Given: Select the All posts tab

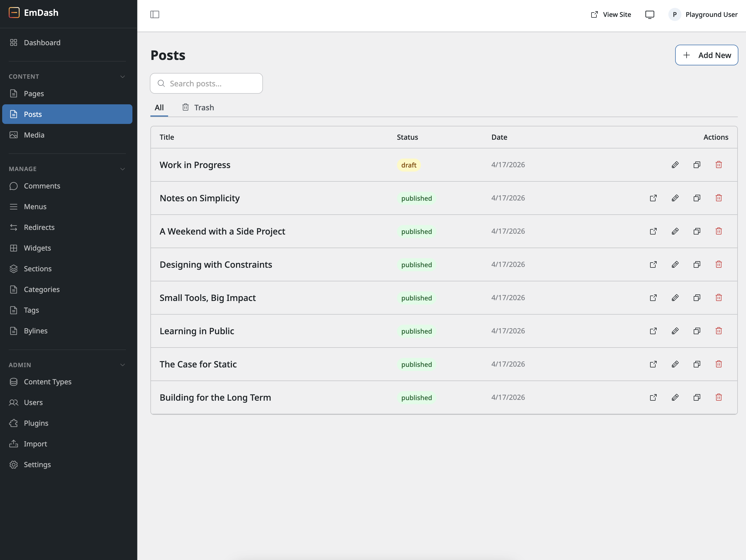Looking at the screenshot, I should (x=159, y=108).
